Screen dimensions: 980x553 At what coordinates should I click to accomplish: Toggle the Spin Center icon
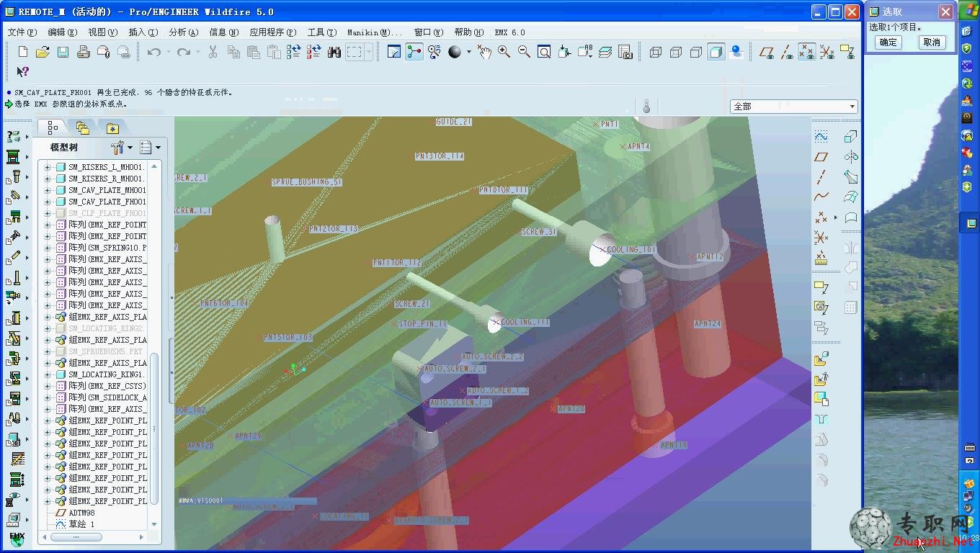coord(414,52)
